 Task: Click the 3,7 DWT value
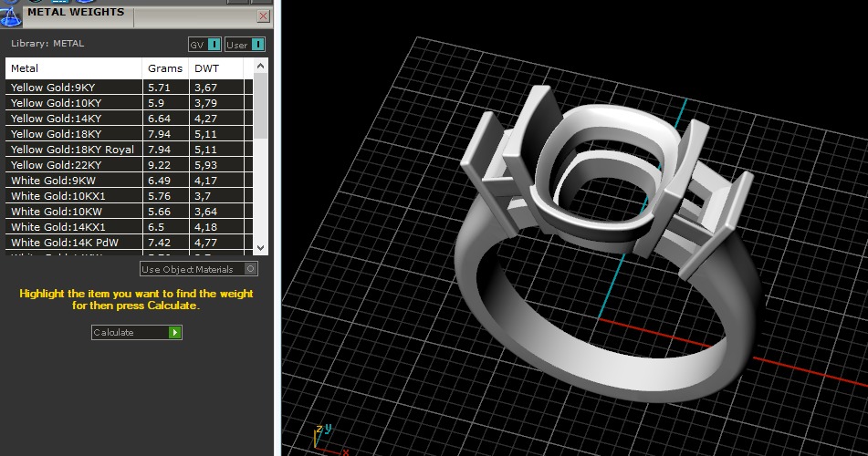202,196
